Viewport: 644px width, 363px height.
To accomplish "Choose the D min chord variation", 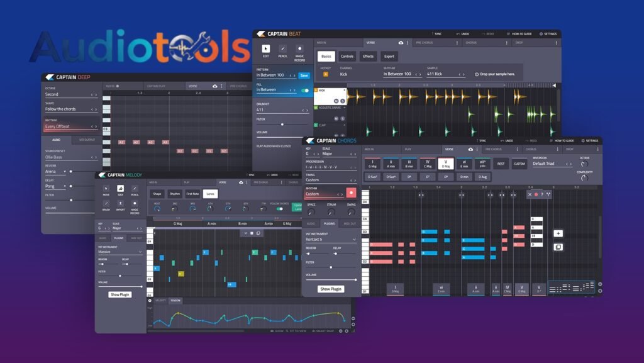I will (x=464, y=177).
